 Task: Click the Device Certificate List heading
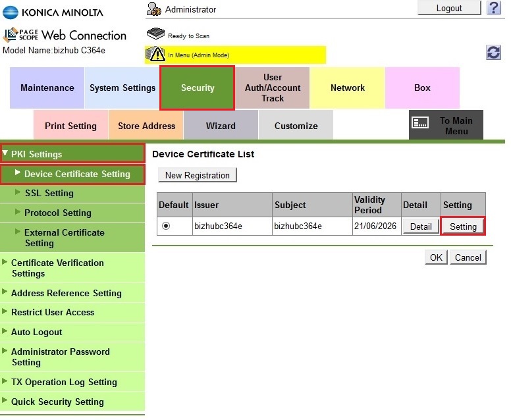[203, 154]
